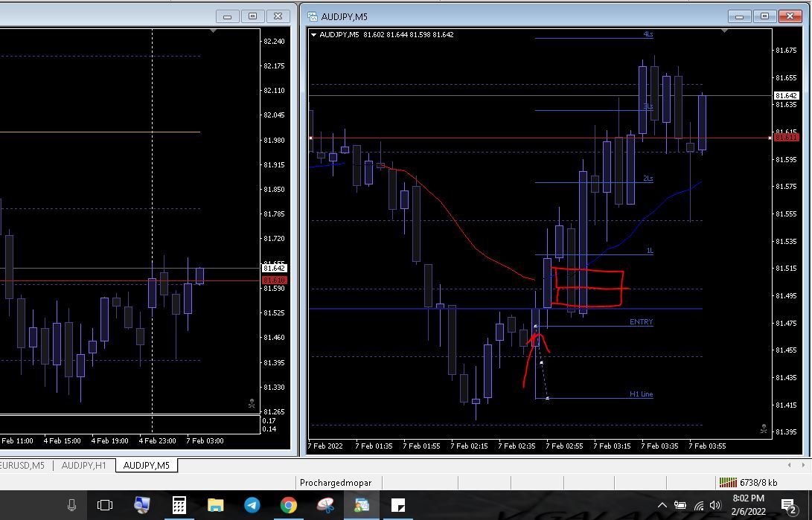This screenshot has height=520, width=812.
Task: Minimize the left H1 chart window
Action: click(227, 16)
